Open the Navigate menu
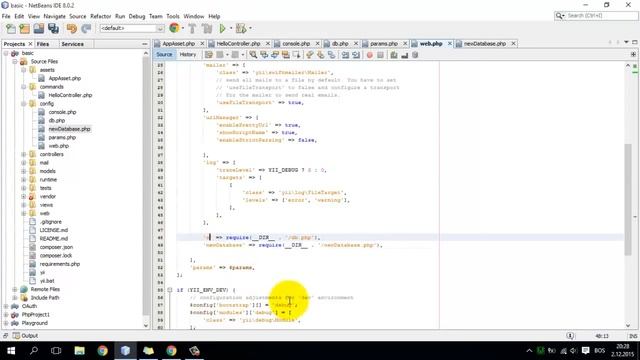640x360 pixels. click(x=54, y=16)
